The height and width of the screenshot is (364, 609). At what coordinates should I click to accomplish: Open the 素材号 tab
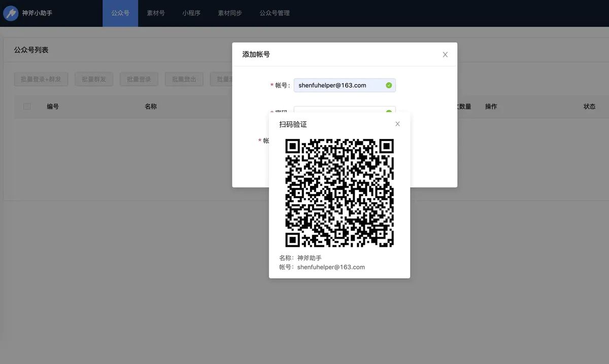point(156,13)
